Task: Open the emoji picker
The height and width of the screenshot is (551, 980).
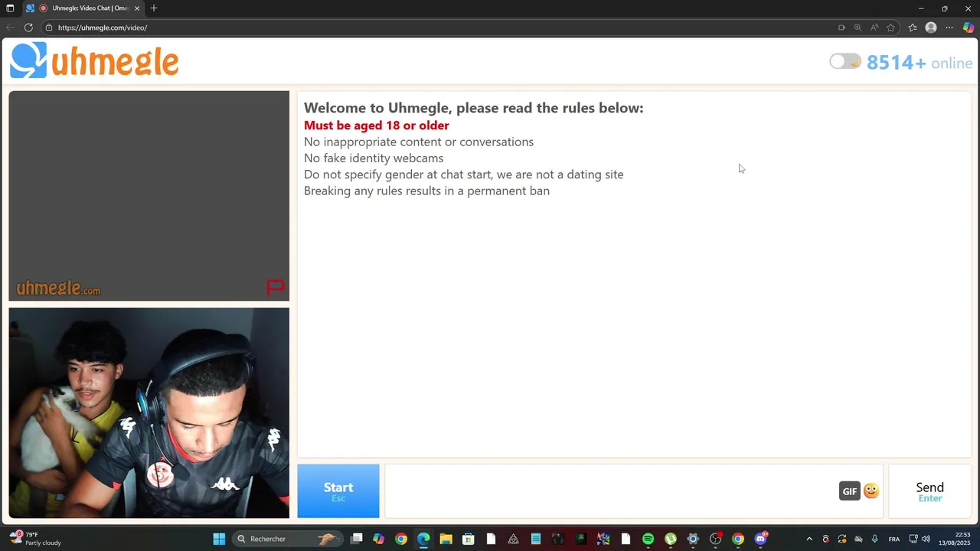Action: tap(871, 491)
